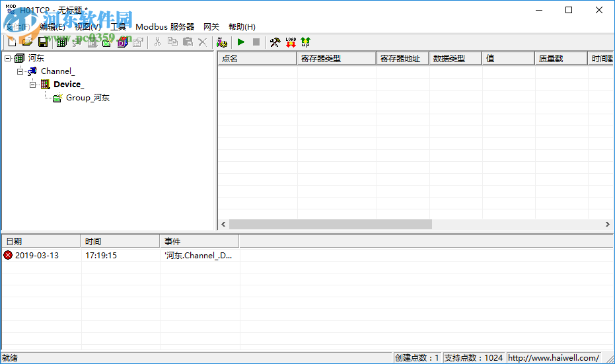Click the Copy toolbar icon
Viewport: 615px width, 364px height.
point(172,42)
